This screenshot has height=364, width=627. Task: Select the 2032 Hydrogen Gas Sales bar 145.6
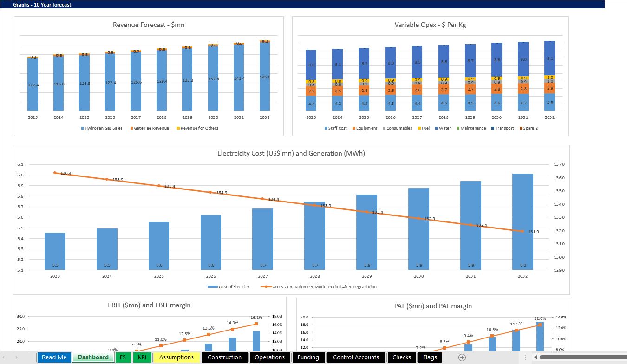[265, 77]
